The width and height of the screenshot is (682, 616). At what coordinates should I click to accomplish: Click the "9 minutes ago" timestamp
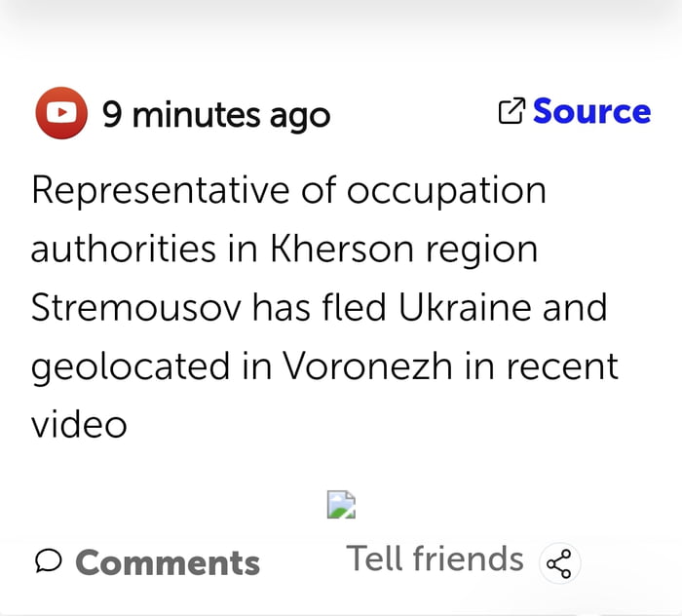(x=216, y=115)
